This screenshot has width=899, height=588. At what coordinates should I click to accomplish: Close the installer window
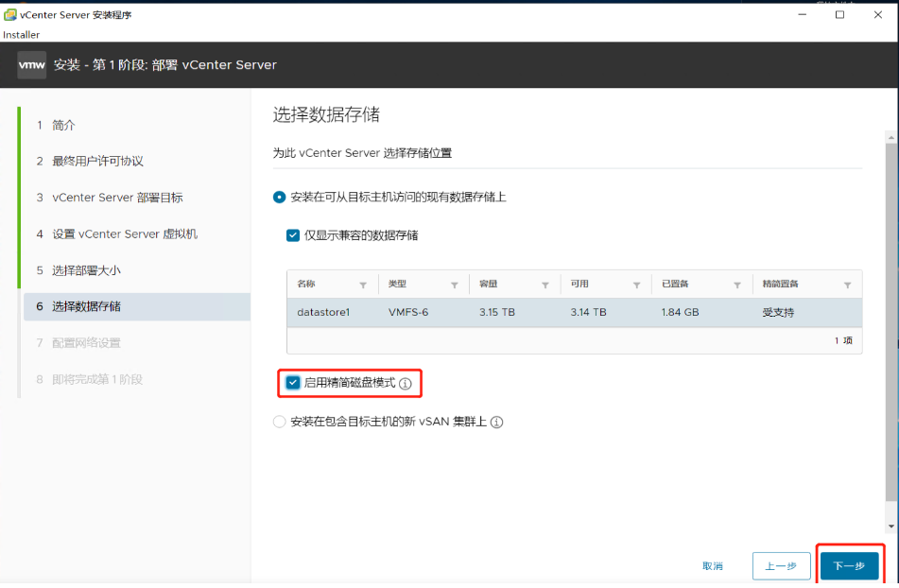[x=878, y=14]
